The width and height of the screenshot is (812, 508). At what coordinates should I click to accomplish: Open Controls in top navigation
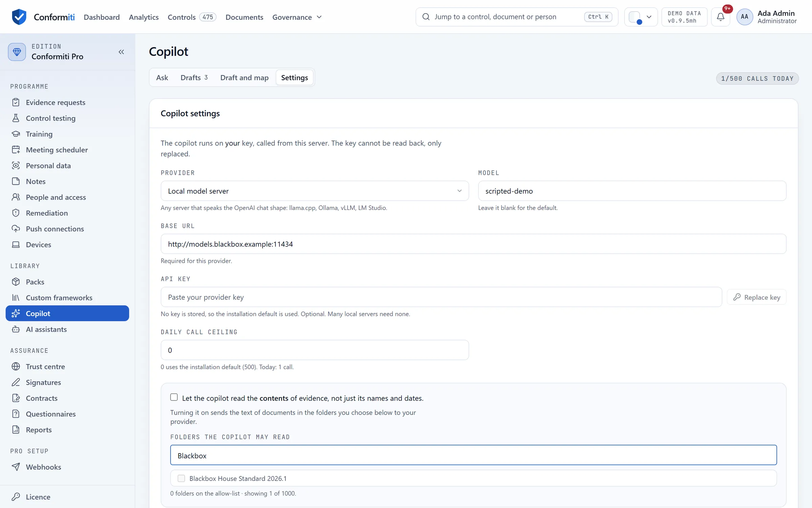pos(192,17)
